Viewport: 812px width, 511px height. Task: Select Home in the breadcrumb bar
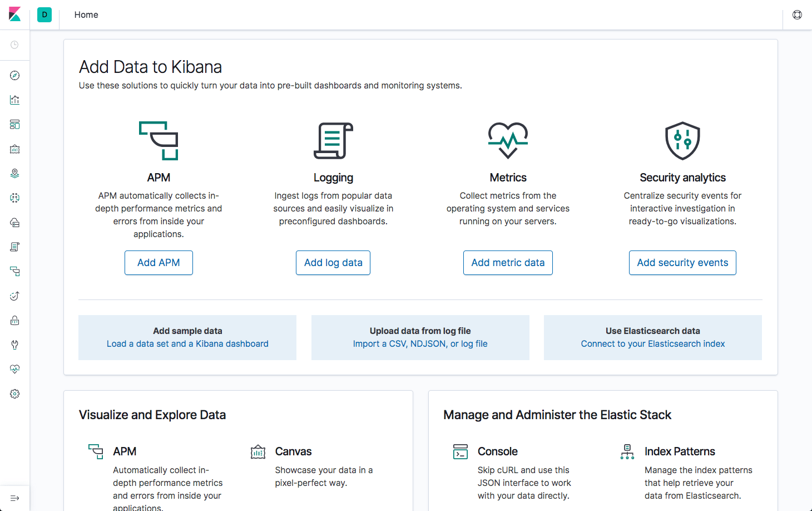click(x=86, y=14)
